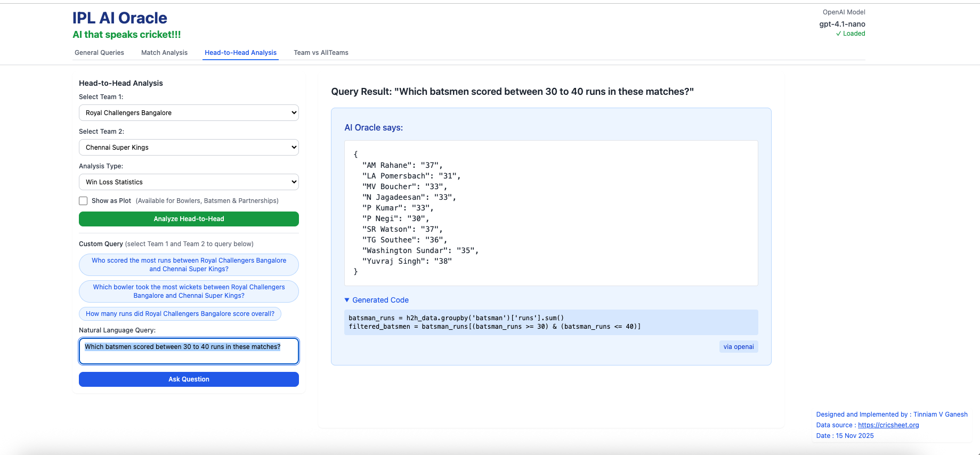Expand the Analysis Type dropdown
The width and height of the screenshot is (980, 455).
point(189,182)
